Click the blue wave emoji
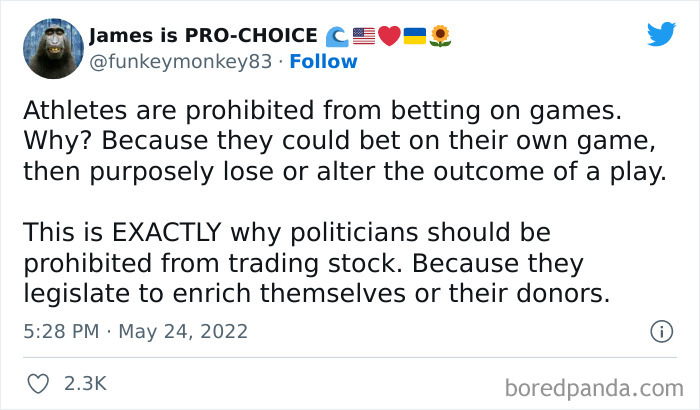The image size is (700, 410). pyautogui.click(x=339, y=36)
